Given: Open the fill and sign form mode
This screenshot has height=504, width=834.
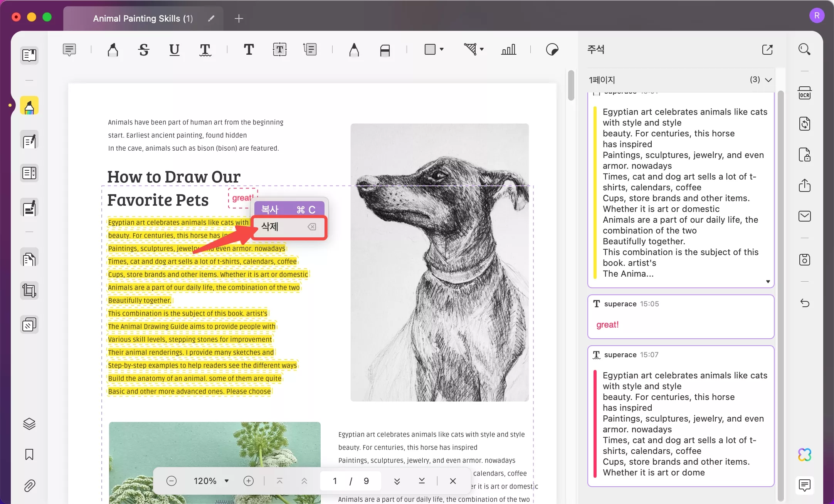Looking at the screenshot, I should coord(29,208).
